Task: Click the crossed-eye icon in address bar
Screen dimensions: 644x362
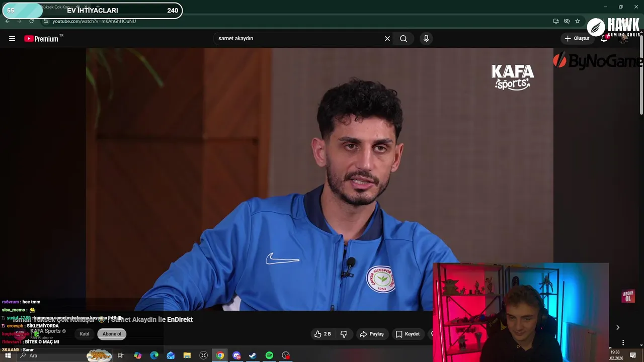Action: tap(567, 21)
